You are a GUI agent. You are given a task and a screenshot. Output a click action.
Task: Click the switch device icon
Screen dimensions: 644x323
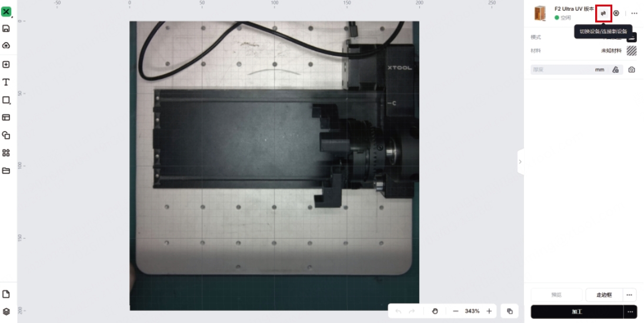[x=603, y=13]
